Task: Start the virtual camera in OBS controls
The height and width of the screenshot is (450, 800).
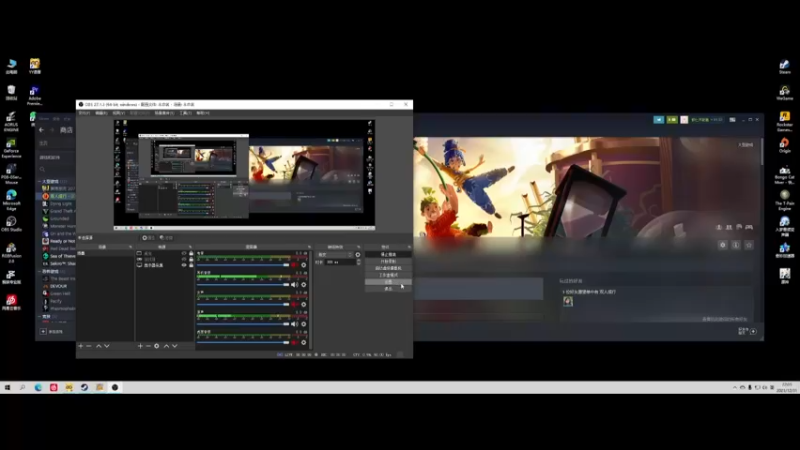Action: [x=388, y=268]
